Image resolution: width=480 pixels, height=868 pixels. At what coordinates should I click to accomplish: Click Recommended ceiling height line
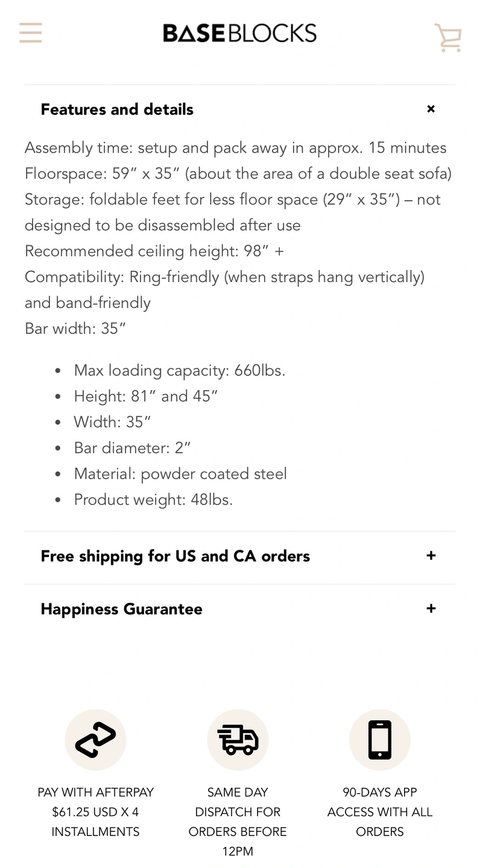pos(154,251)
